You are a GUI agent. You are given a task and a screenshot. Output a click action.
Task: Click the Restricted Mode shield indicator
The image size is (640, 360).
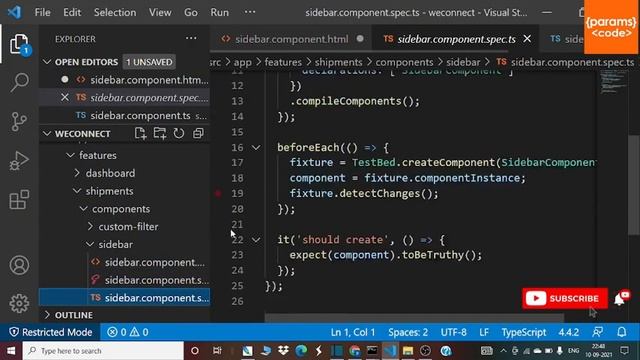point(51,332)
